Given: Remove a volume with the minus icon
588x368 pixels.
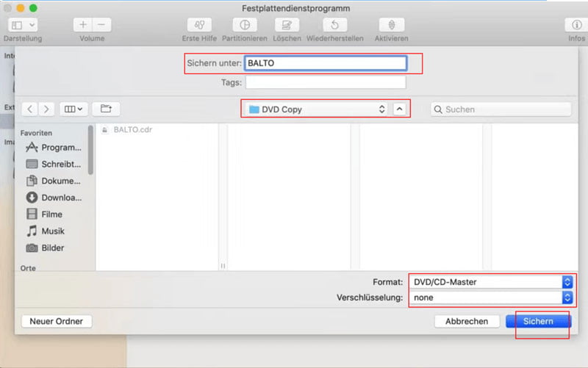Looking at the screenshot, I should [x=101, y=25].
